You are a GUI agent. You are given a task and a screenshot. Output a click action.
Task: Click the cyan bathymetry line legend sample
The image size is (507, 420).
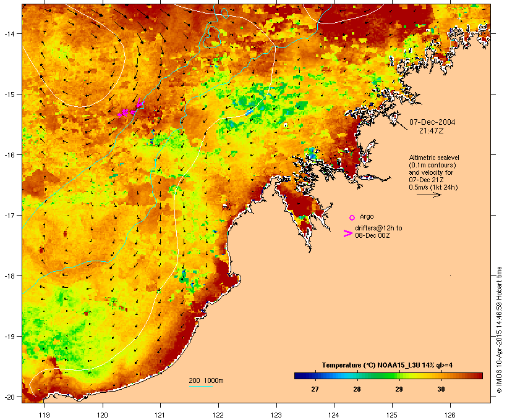201,386
